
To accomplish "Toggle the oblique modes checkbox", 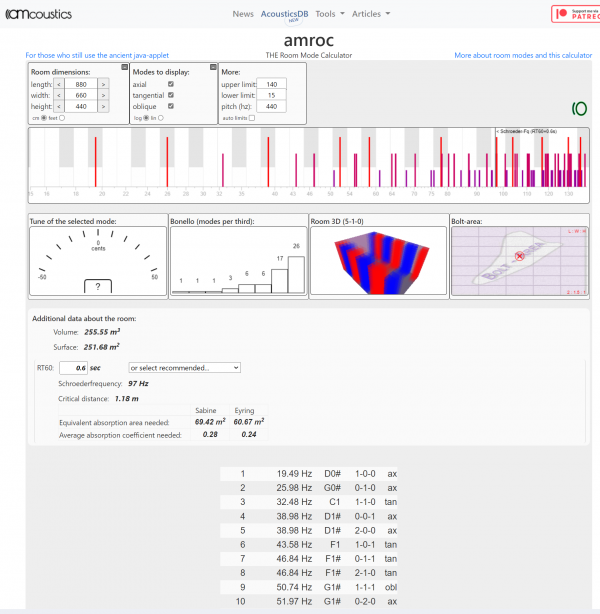I will tap(171, 107).
